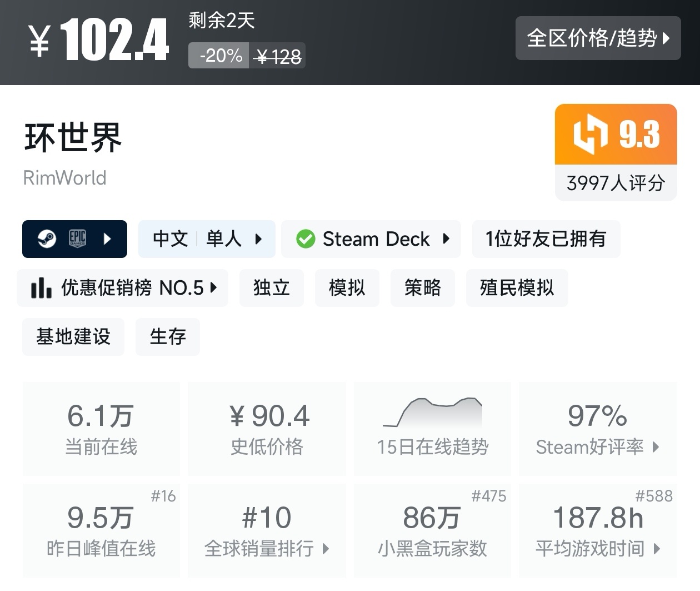Select the 策略 genre tag

423,288
